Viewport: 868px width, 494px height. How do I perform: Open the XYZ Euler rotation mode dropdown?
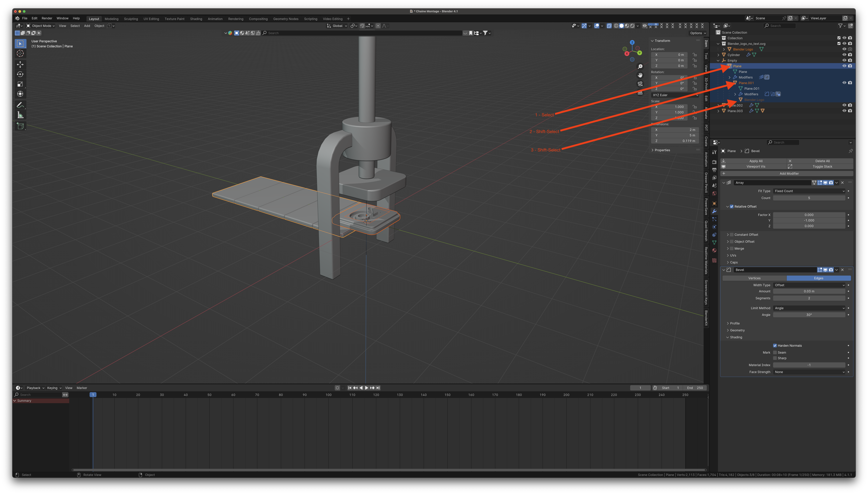click(x=675, y=95)
